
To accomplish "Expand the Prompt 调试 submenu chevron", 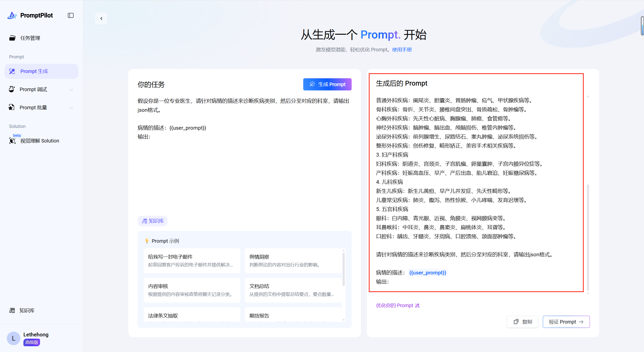I will [71, 90].
